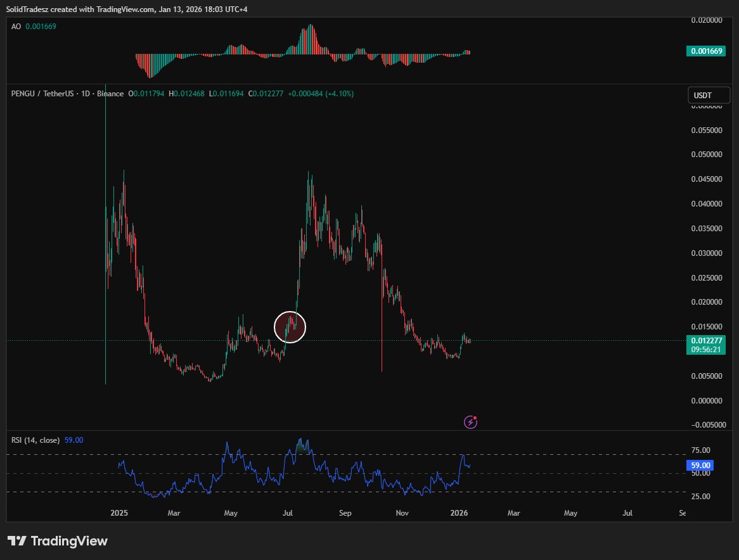Select the RSI (14, close) indicator title

click(35, 440)
